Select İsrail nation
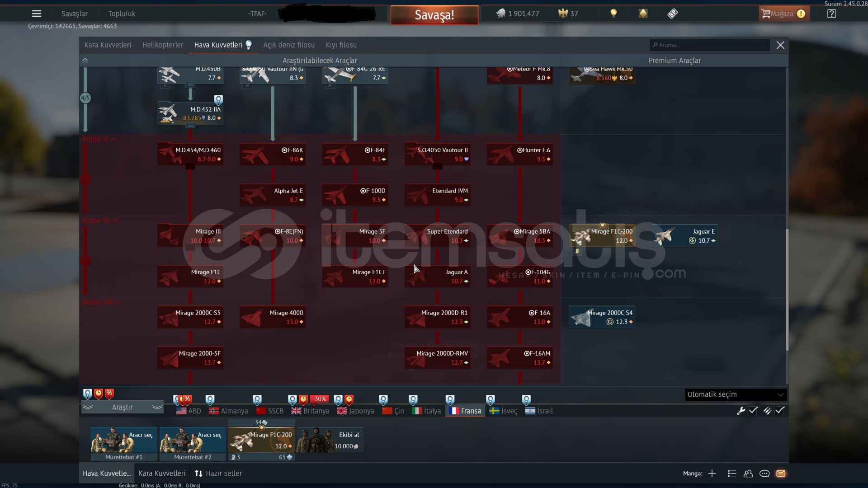Viewport: 868px width, 488px height. 539,411
